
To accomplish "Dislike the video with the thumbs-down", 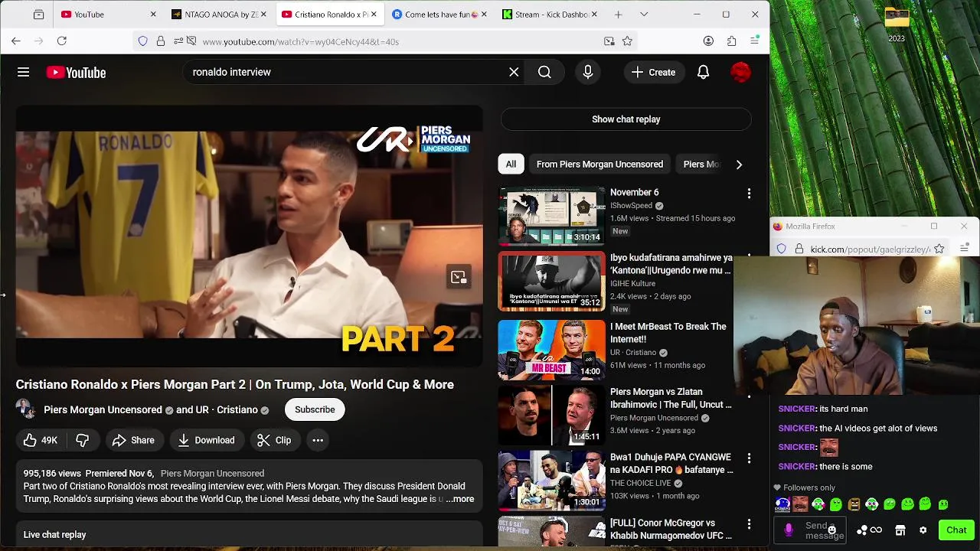I will pos(83,440).
